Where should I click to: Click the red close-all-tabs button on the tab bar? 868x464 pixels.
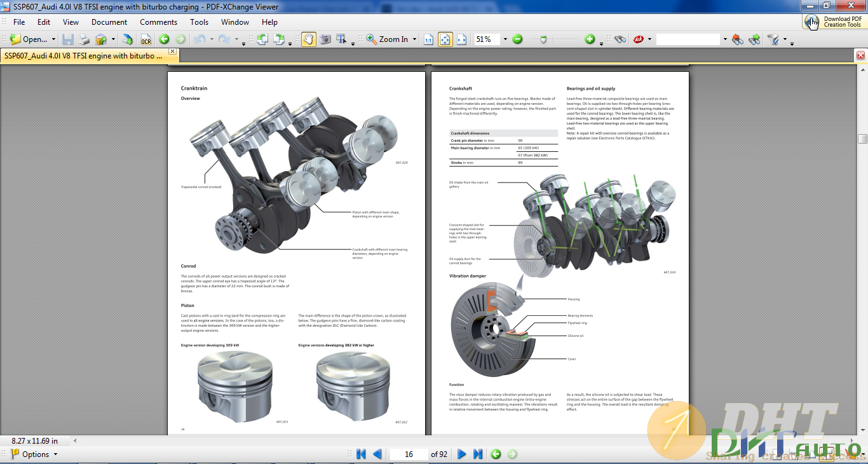[x=861, y=55]
